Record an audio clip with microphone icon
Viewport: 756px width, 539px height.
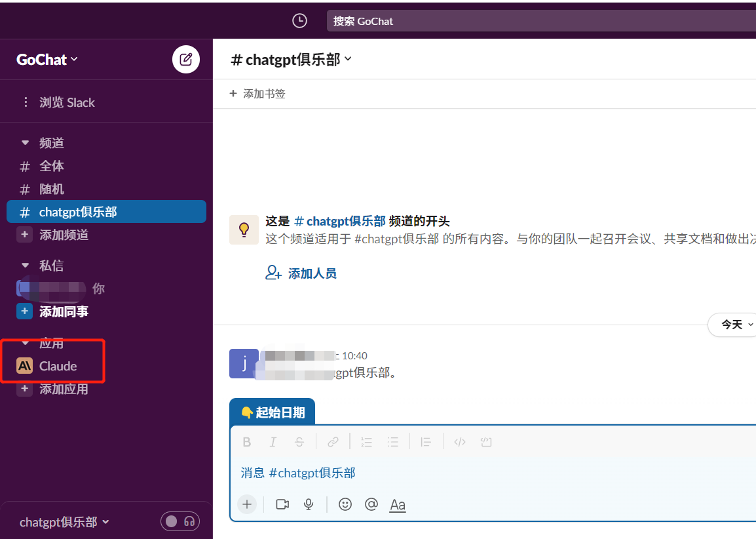coord(309,504)
